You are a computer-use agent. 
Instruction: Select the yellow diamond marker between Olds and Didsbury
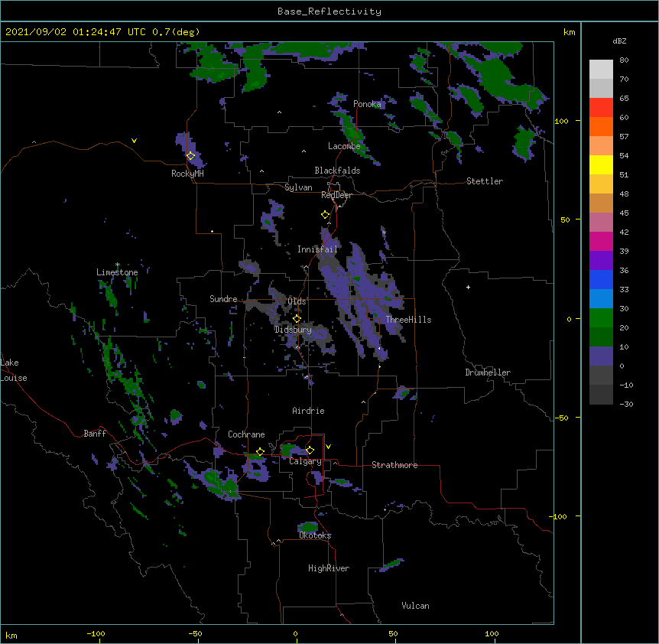(297, 319)
